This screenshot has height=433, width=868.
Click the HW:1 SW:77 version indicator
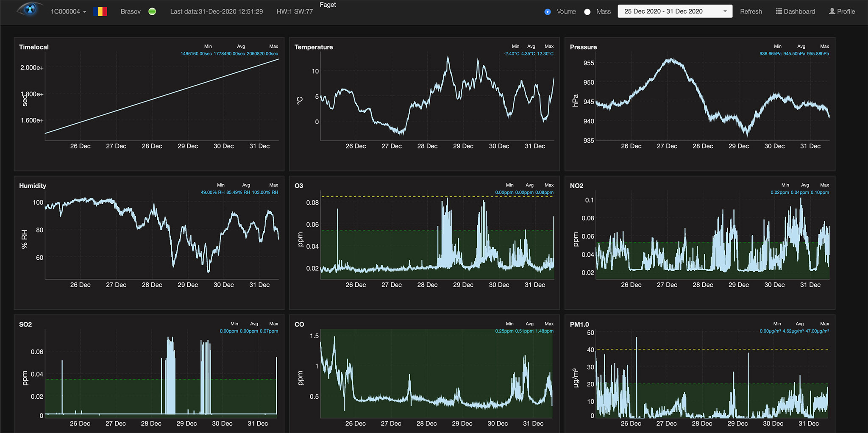(x=295, y=11)
